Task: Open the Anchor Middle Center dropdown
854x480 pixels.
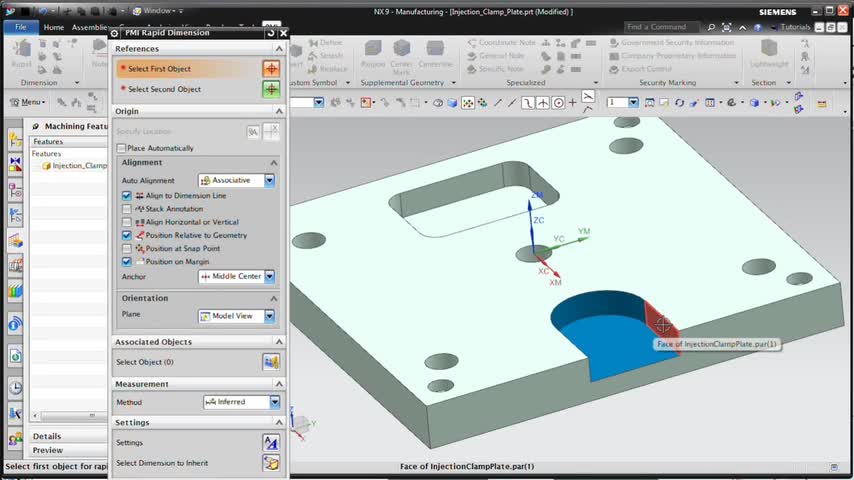Action: (269, 276)
